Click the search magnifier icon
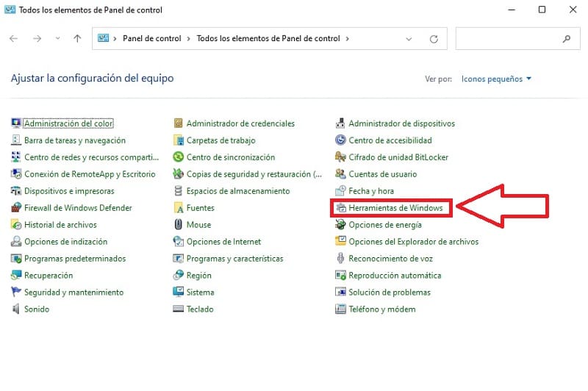The width and height of the screenshot is (588, 391). click(566, 38)
